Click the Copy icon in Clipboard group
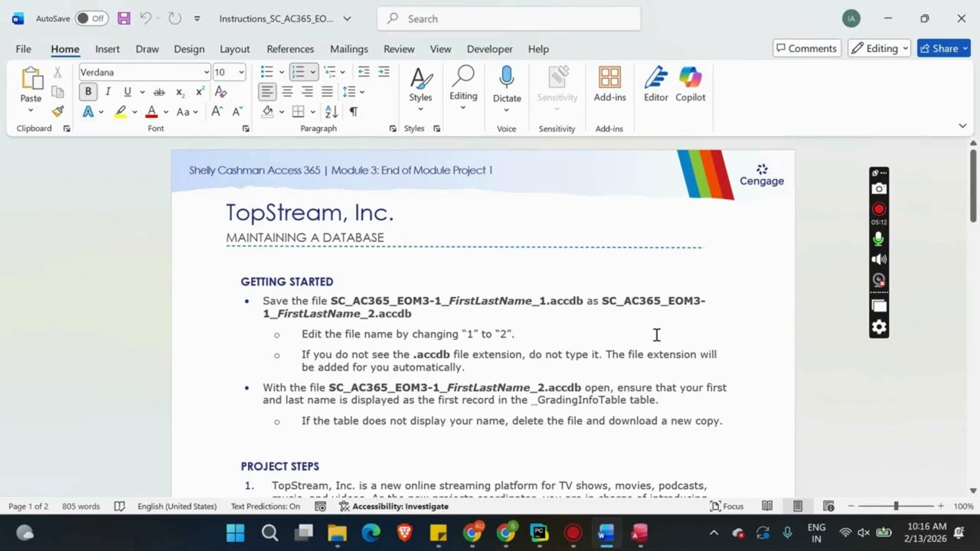The height and width of the screenshot is (551, 980). 57,92
